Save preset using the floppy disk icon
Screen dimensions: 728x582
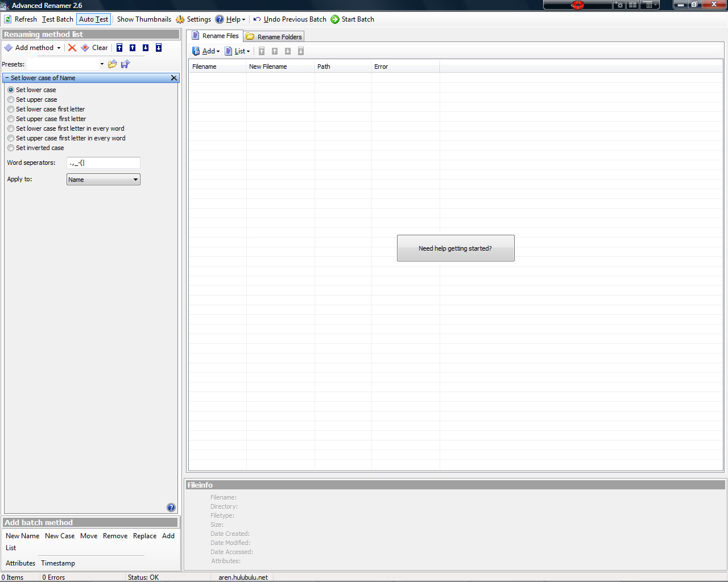coord(126,64)
